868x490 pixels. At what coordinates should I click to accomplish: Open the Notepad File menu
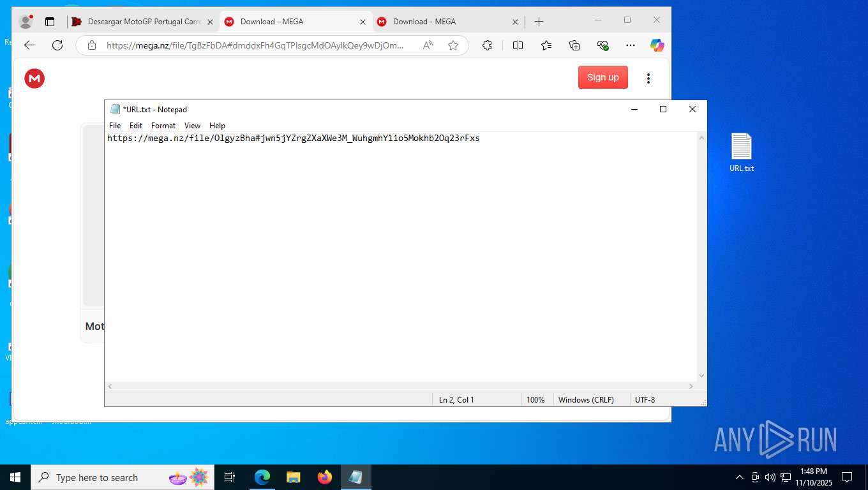[115, 126]
